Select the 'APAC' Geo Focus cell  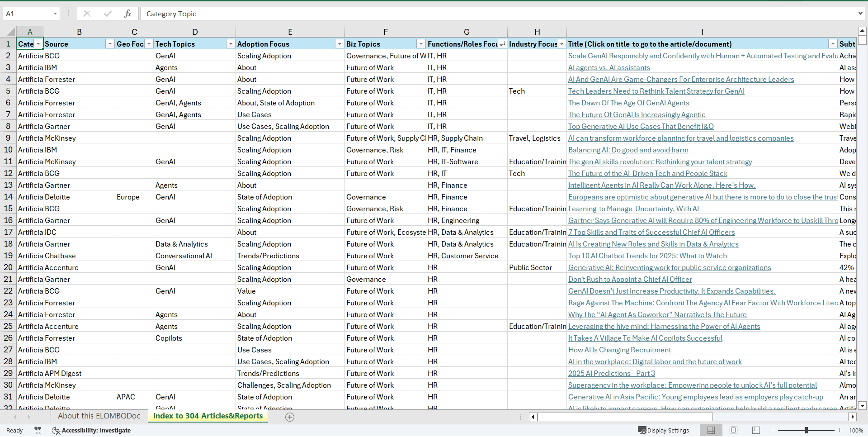click(134, 397)
